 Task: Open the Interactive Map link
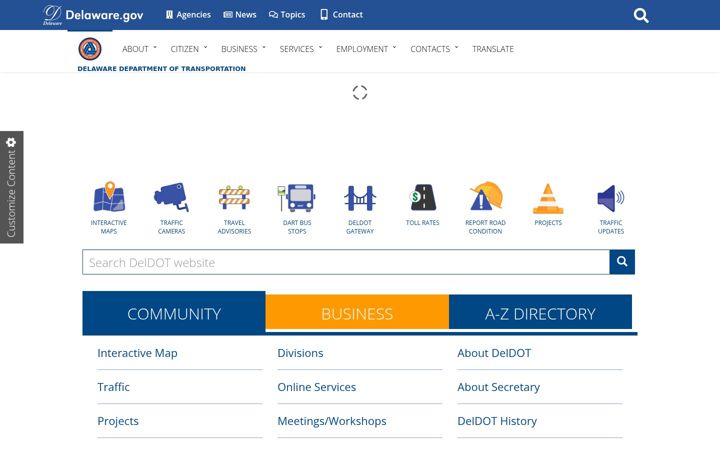[137, 353]
